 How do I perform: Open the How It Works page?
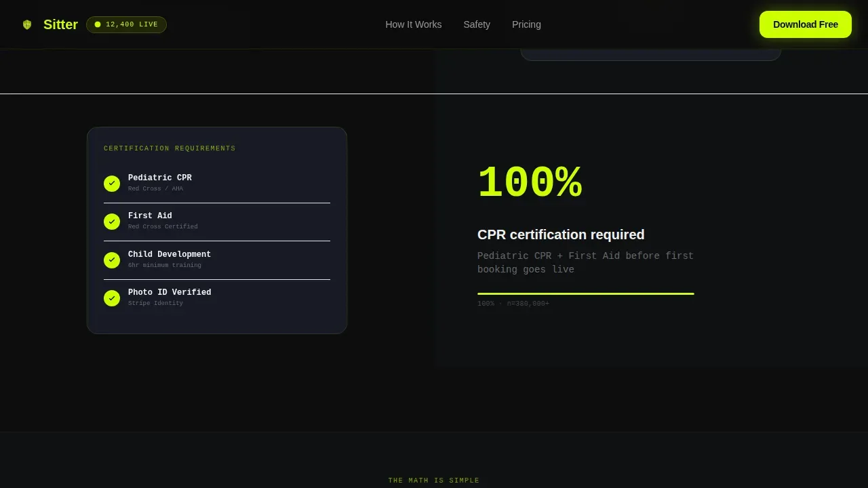point(414,24)
